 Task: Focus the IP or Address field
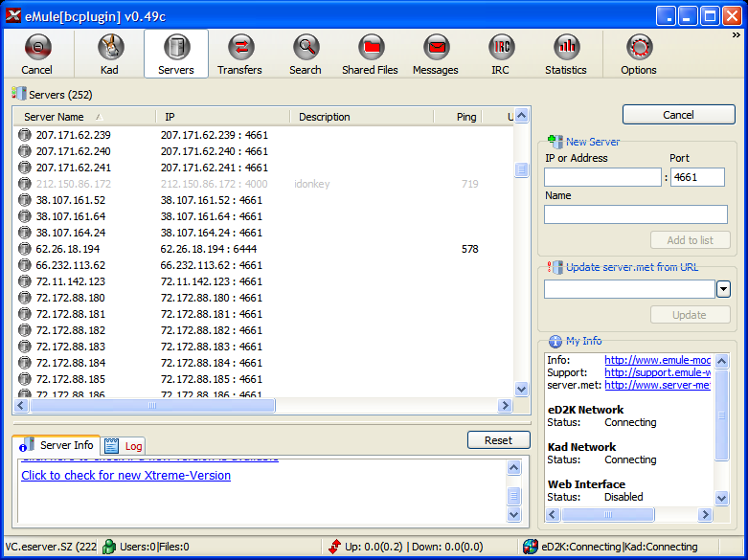(x=603, y=177)
